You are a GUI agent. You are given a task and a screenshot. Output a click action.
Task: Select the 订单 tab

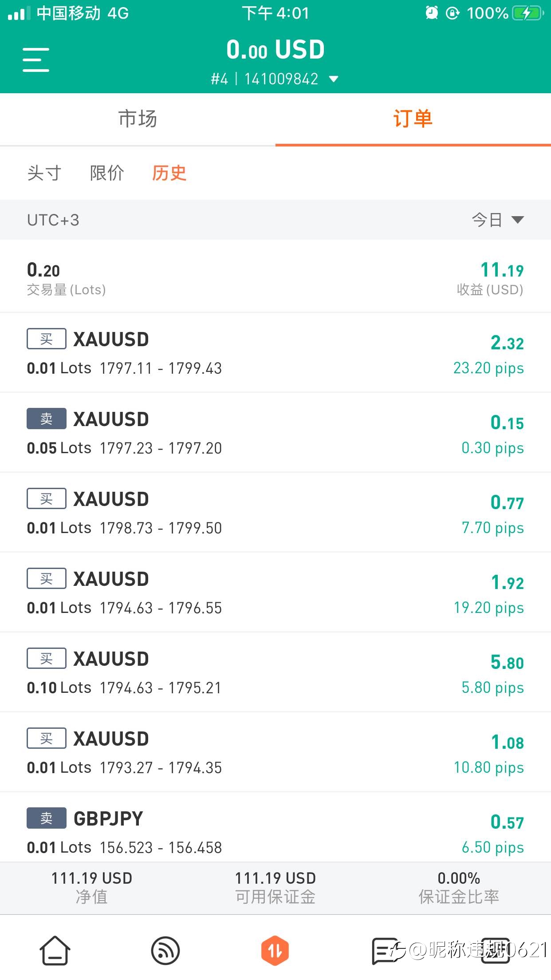[x=413, y=119]
